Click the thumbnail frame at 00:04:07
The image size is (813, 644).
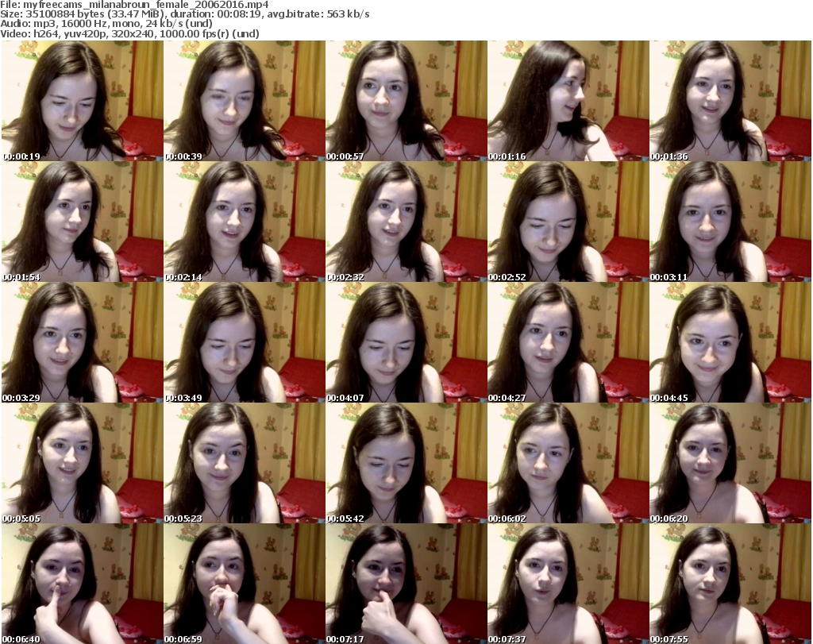coord(406,342)
